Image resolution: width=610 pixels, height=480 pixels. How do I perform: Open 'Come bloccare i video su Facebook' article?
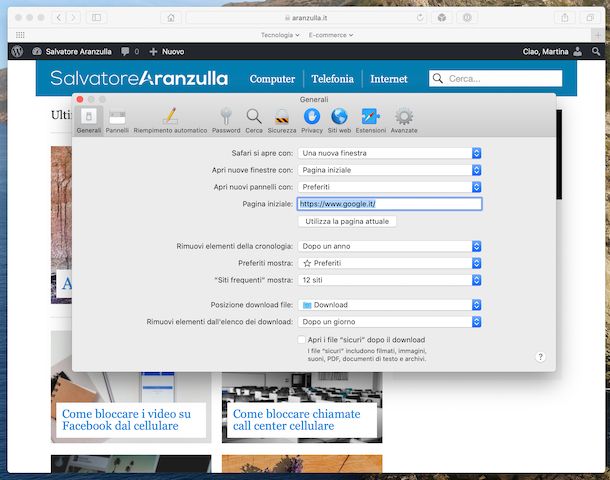(x=126, y=420)
